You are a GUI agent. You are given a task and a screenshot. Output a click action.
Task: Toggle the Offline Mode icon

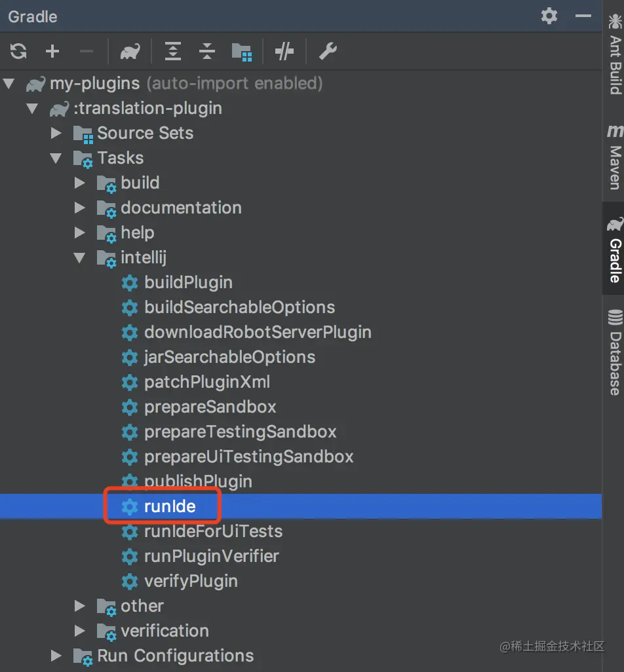pyautogui.click(x=284, y=52)
